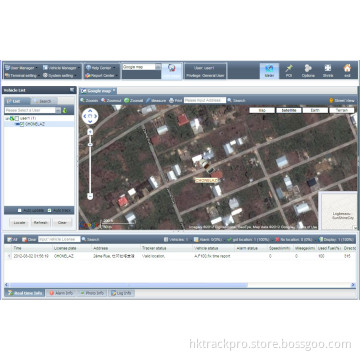This screenshot has height=360, width=360.
Task: Open the Options gears icon
Action: (308, 71)
